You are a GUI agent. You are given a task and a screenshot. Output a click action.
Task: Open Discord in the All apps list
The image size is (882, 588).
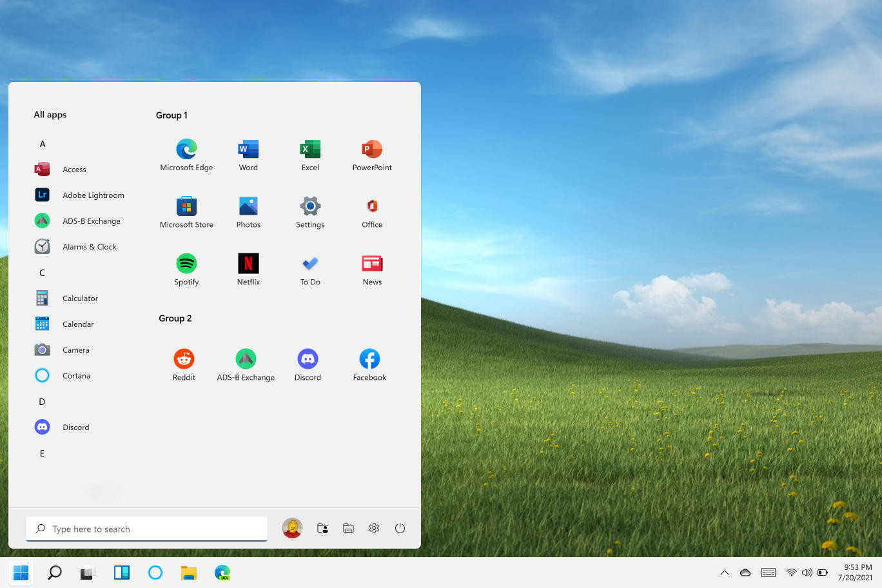(x=62, y=427)
